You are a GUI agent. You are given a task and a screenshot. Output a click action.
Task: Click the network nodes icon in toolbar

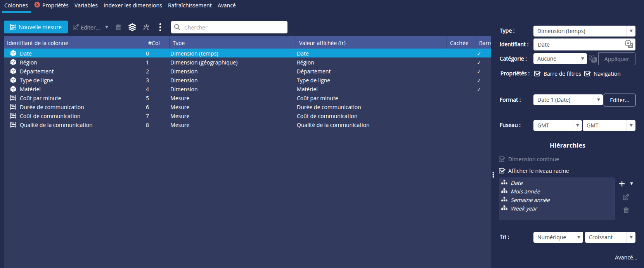click(146, 27)
